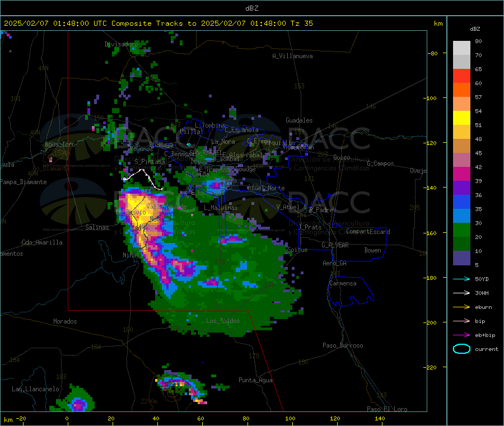Click the 'Salinas' place label
The height and width of the screenshot is (426, 504).
tap(97, 227)
